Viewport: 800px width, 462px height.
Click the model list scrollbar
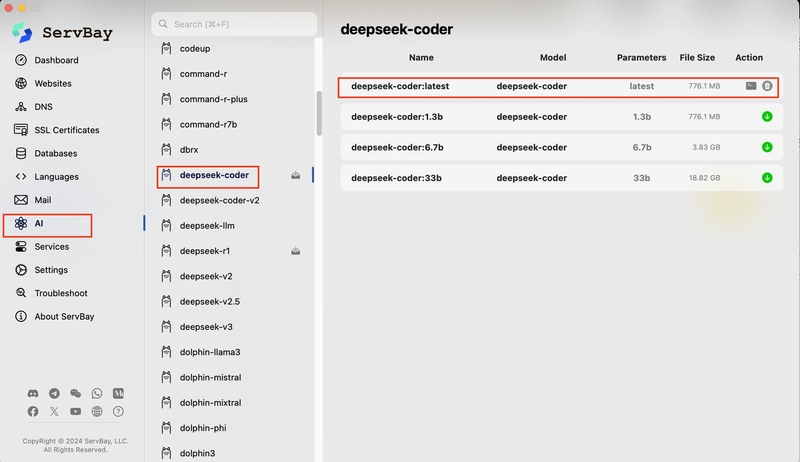319,113
